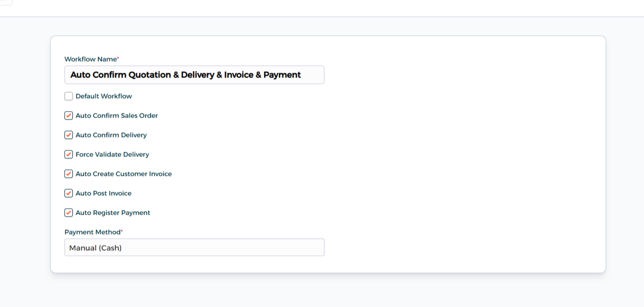Click the "Auto Create Customer Invoice" label text

tap(124, 174)
